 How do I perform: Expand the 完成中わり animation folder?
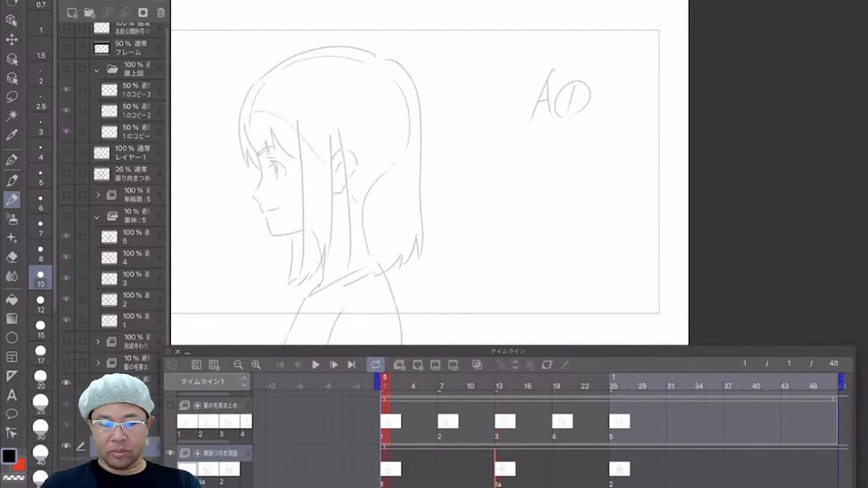98,342
